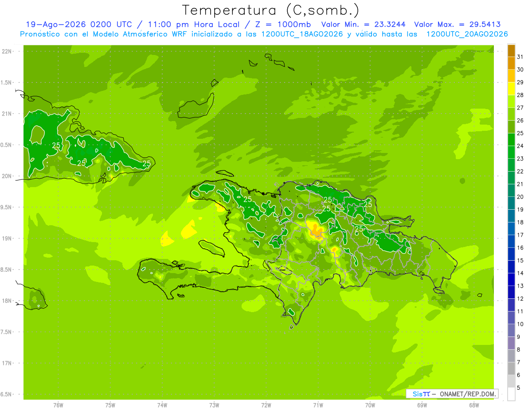Screen dimensions: 532x411
Task: Click the pressure level 'Z = 1000mb'
Action: (x=284, y=24)
